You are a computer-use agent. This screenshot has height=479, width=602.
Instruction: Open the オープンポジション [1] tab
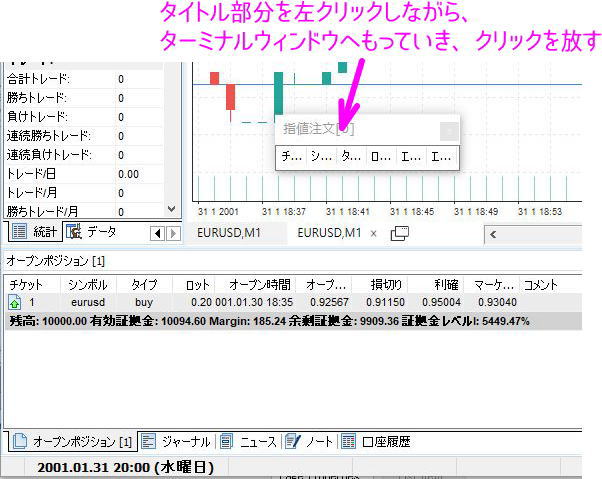pos(74,442)
